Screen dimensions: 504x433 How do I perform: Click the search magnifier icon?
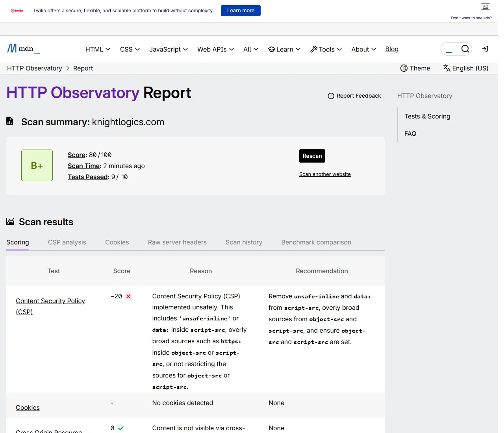tap(465, 49)
